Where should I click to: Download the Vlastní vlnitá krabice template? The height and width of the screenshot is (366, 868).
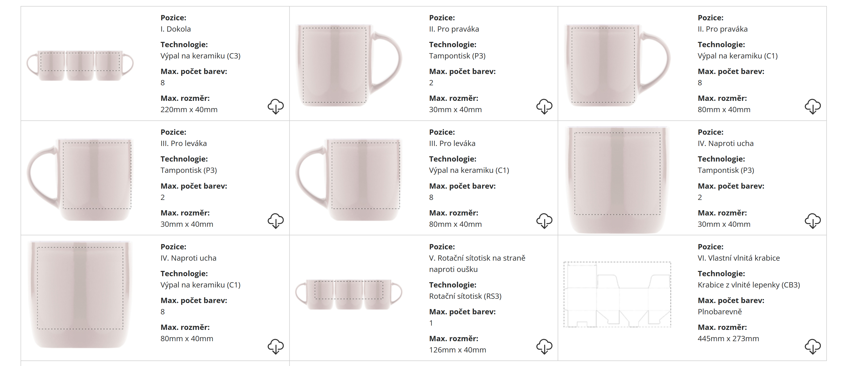(812, 346)
